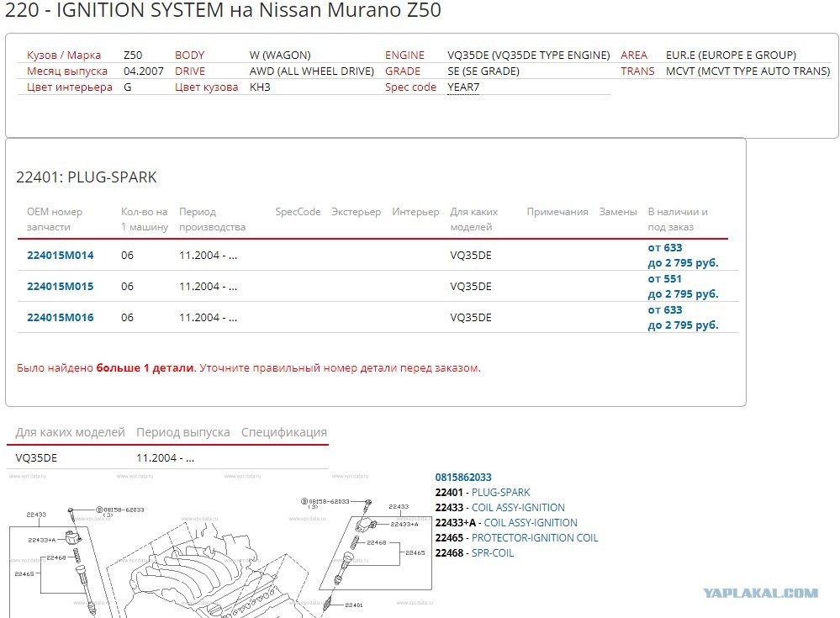Click the YAPLAKAL.COM watermark logo
The image size is (840, 618).
point(761,593)
